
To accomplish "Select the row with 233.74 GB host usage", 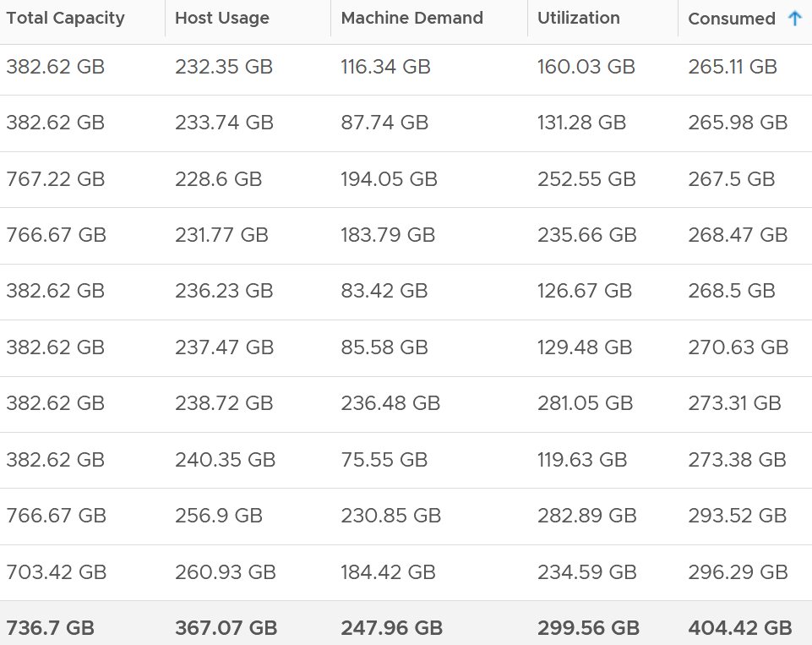I will [406, 123].
